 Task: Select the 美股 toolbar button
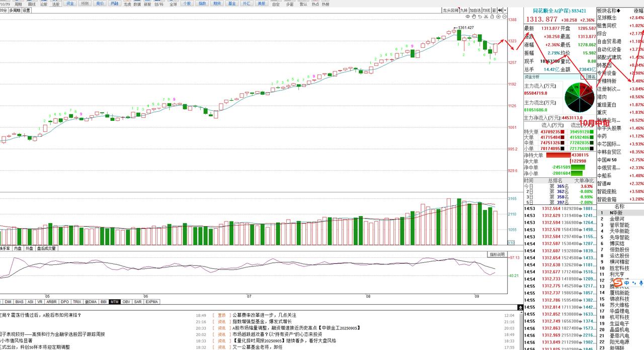pyautogui.click(x=261, y=4)
